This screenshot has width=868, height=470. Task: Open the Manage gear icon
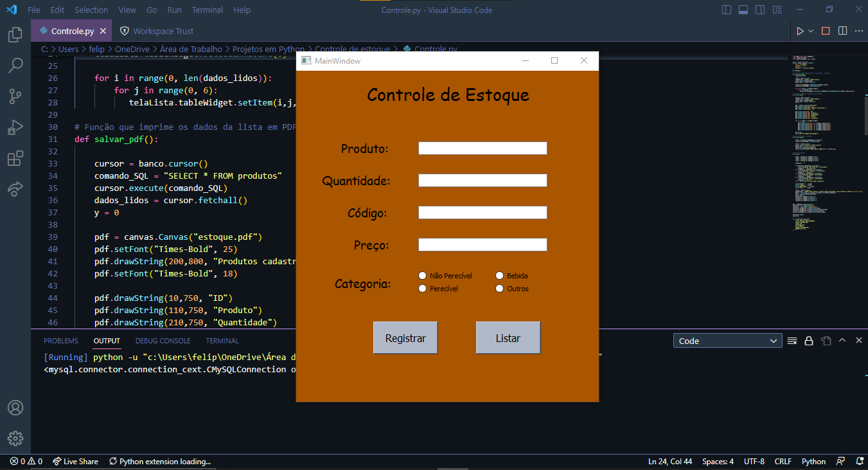click(15, 438)
